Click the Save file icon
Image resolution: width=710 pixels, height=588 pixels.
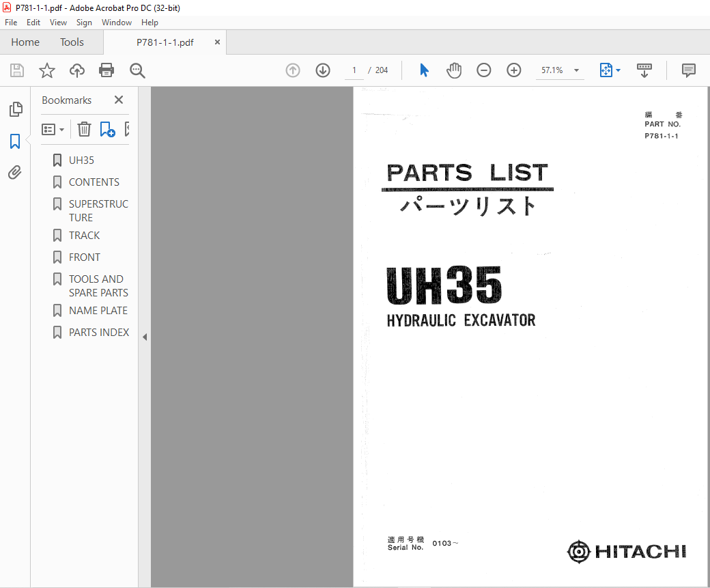tap(17, 70)
